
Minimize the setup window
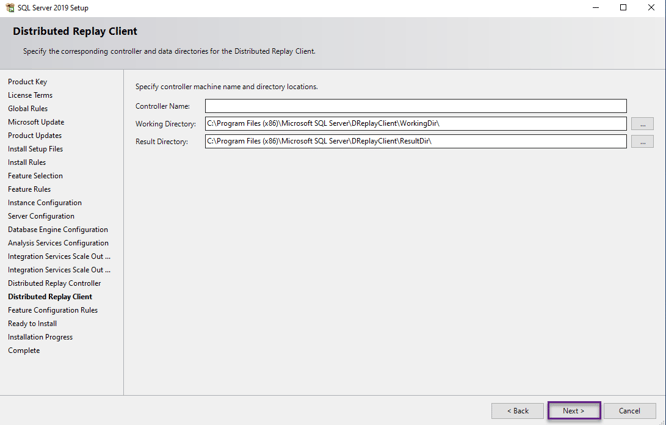click(595, 8)
